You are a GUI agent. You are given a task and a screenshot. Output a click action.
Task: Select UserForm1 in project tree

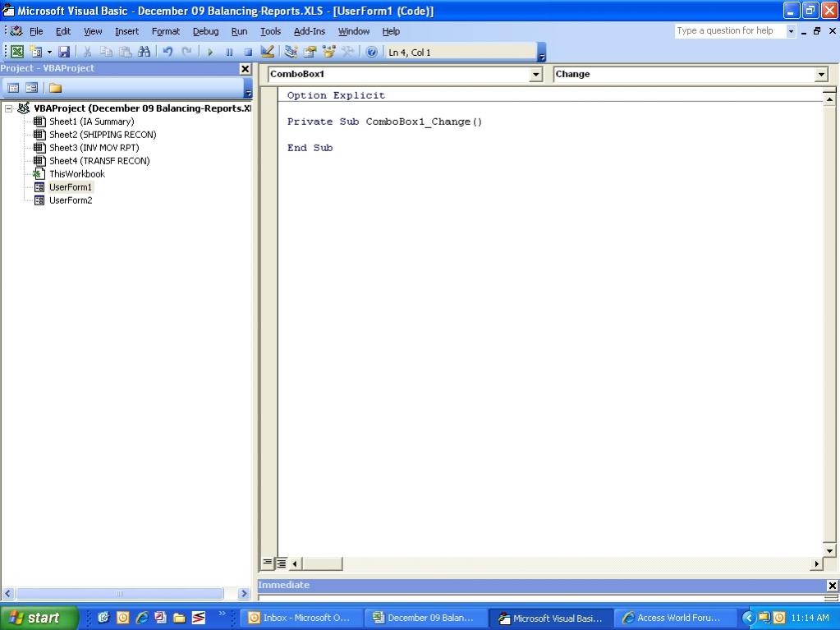click(70, 187)
